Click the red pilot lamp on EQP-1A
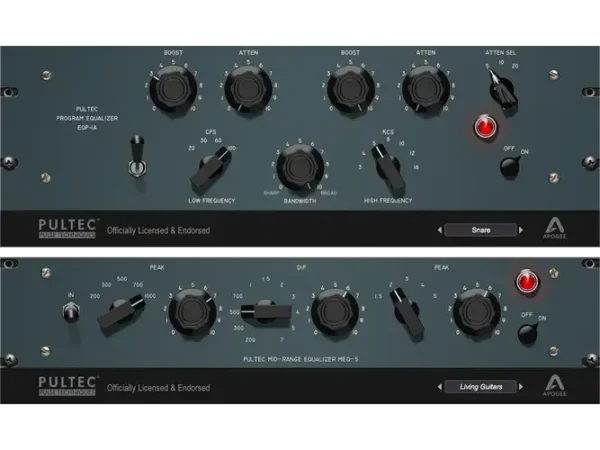 click(484, 127)
